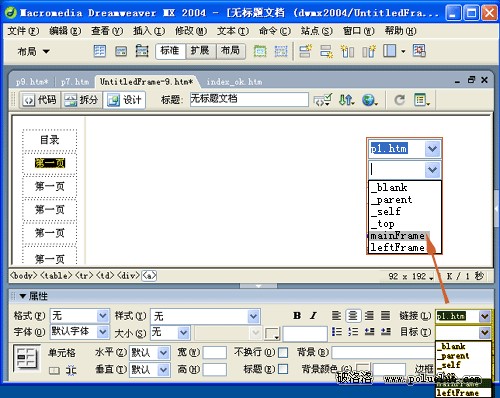This screenshot has width=500, height=398.
Task: Toggle Bold formatting
Action: 297,315
